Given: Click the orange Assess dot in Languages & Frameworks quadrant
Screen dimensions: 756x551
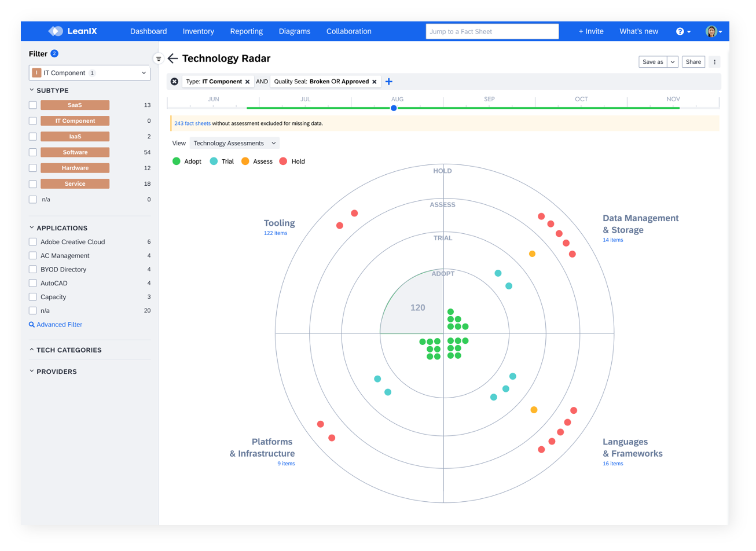Looking at the screenshot, I should click(534, 410).
